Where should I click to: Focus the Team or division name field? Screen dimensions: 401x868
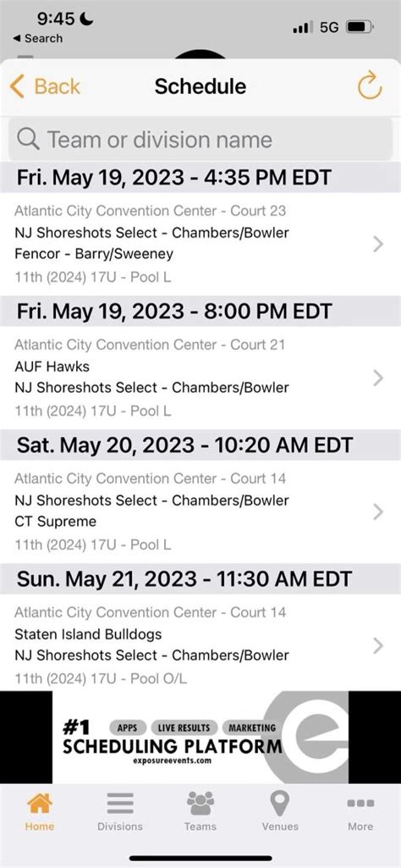pyautogui.click(x=200, y=140)
